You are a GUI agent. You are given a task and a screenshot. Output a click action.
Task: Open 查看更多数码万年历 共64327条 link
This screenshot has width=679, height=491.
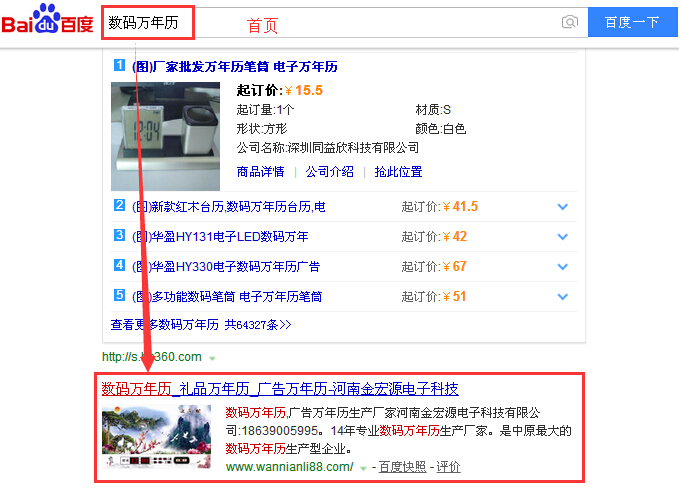pyautogui.click(x=201, y=325)
